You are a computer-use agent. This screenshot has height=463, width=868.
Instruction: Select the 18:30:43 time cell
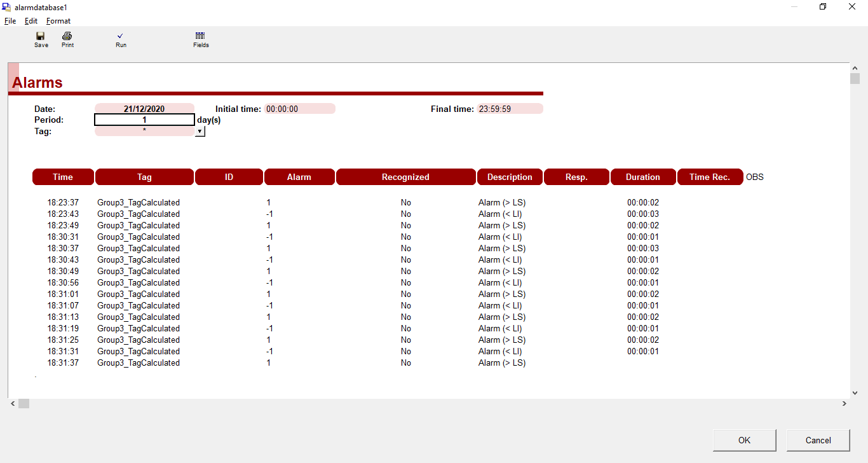coord(63,260)
